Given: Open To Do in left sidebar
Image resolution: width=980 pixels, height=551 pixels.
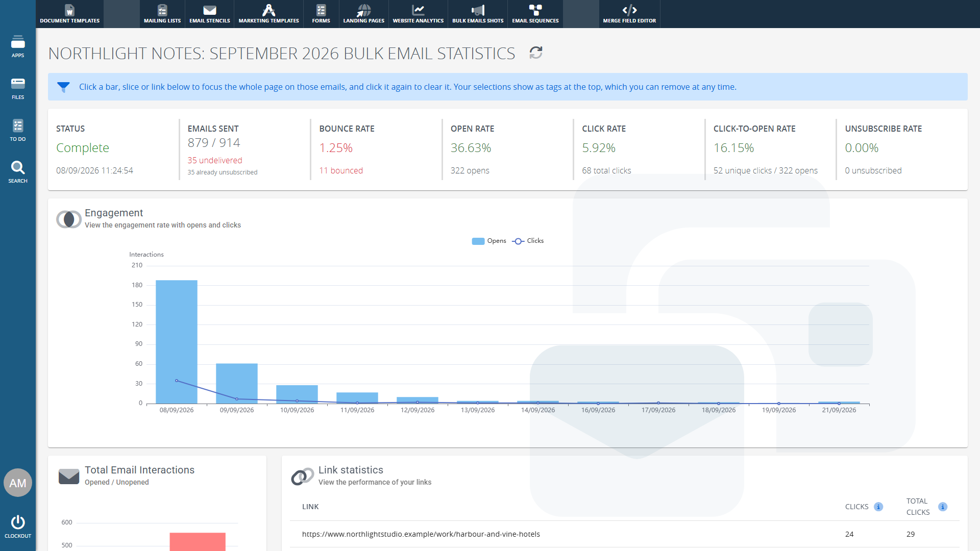Looking at the screenshot, I should click(x=18, y=130).
